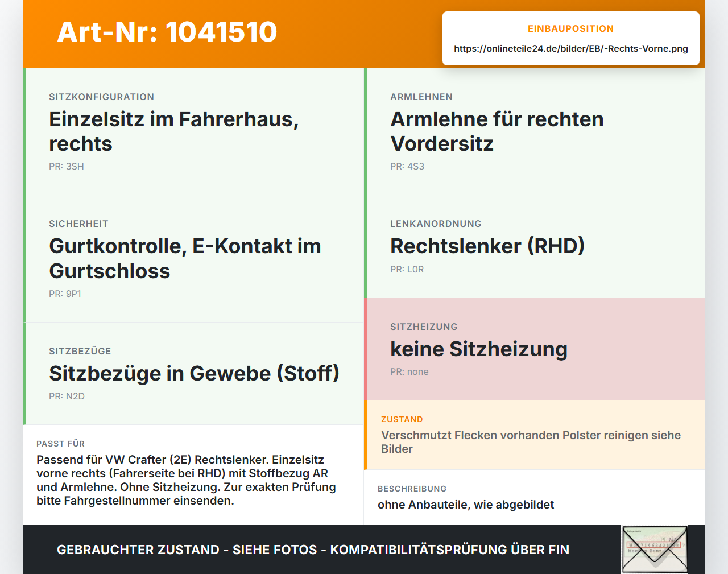Click the PR: 4S3 code
Screen dimensions: 728x574
coord(407,167)
